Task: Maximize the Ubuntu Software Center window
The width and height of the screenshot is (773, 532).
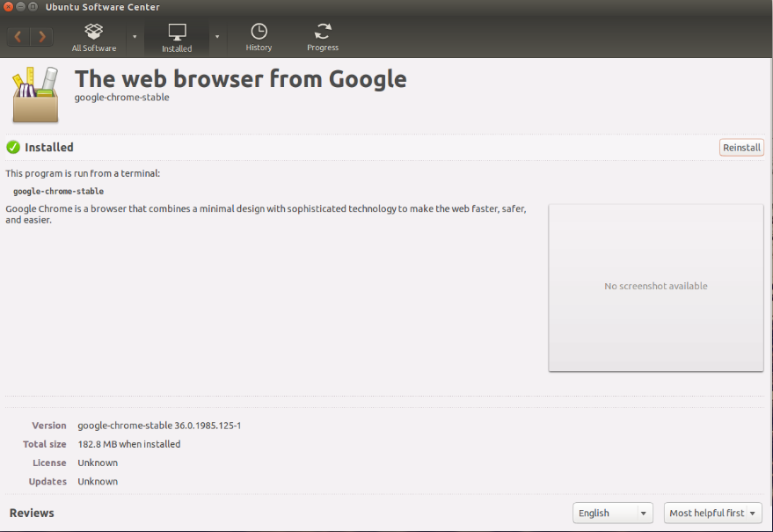Action: (33, 7)
